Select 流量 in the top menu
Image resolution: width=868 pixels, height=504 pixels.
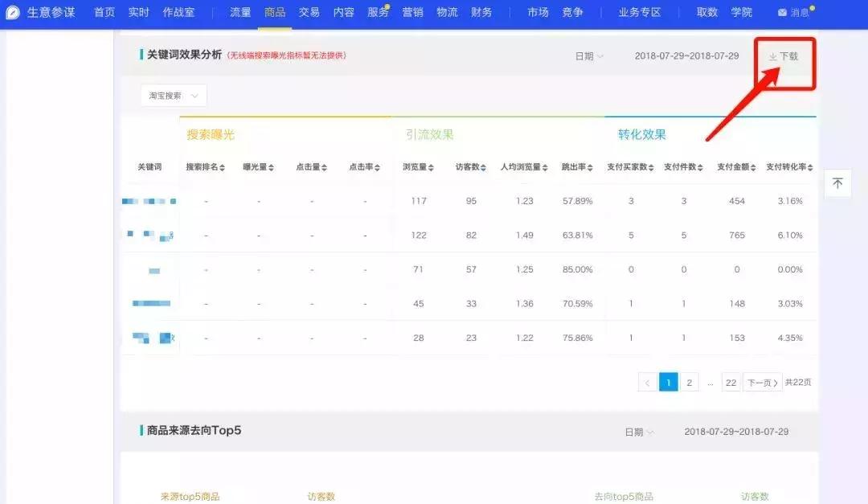coord(240,12)
